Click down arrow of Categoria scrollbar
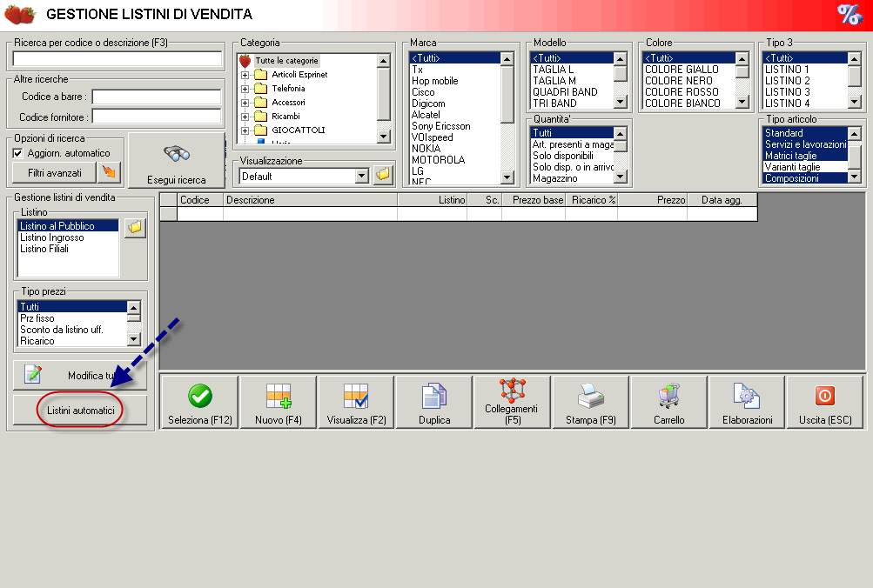 [384, 137]
